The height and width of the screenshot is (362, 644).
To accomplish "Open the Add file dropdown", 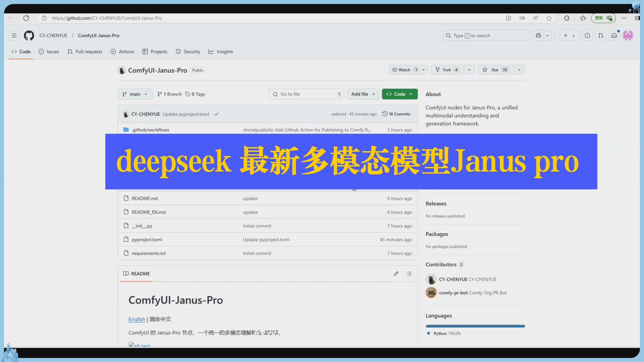I will click(x=363, y=94).
